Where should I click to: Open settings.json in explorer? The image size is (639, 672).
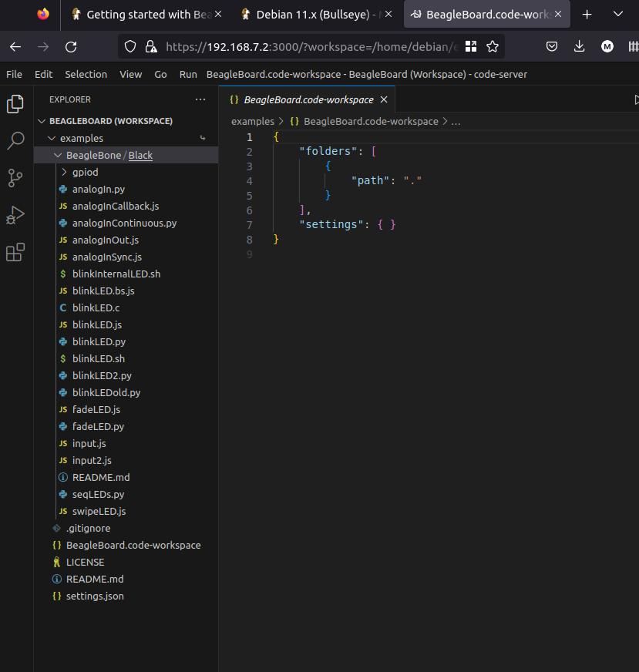[x=95, y=596]
